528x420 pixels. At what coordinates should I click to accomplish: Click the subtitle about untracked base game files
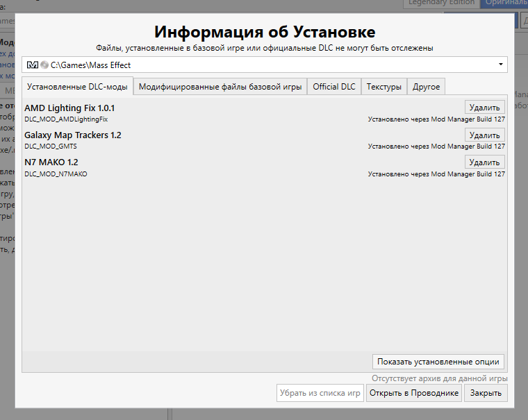[264, 48]
